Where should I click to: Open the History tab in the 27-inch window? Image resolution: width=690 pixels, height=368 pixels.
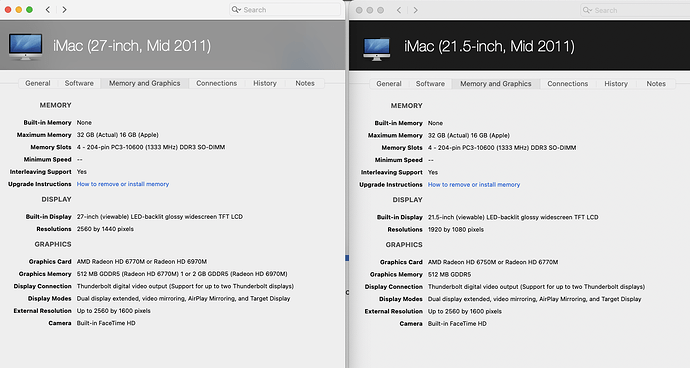[265, 83]
